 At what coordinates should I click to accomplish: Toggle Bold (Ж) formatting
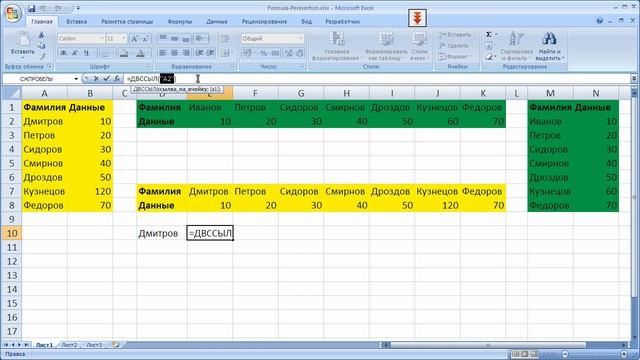click(x=63, y=53)
